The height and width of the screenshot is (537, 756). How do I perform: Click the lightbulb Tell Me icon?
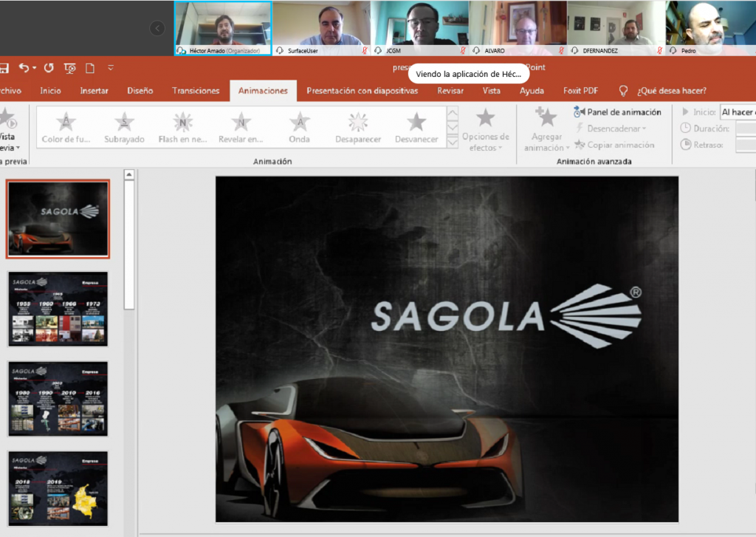pyautogui.click(x=623, y=91)
